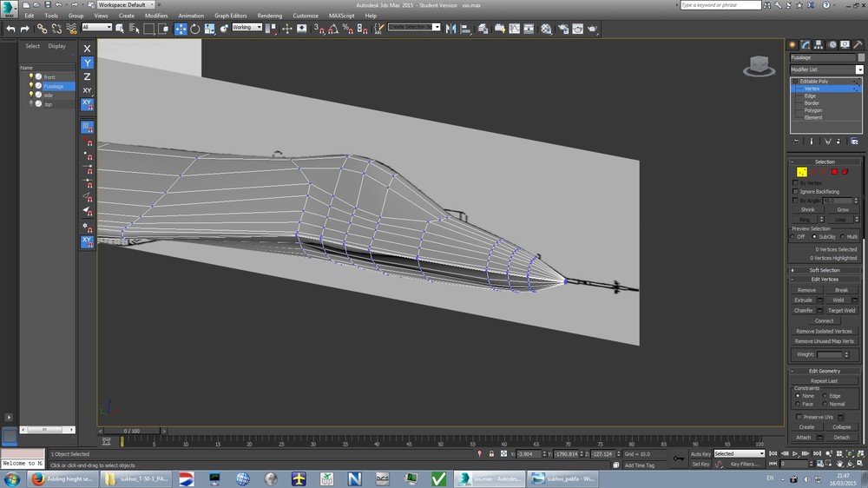Image resolution: width=868 pixels, height=488 pixels.
Task: Click the Mirror tool icon
Action: click(x=450, y=29)
